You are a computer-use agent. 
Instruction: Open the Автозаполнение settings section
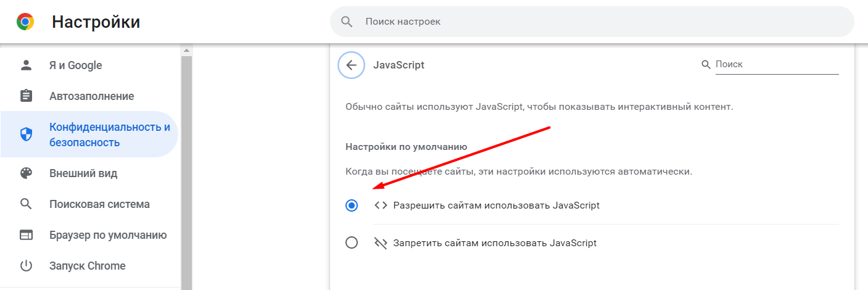(91, 96)
